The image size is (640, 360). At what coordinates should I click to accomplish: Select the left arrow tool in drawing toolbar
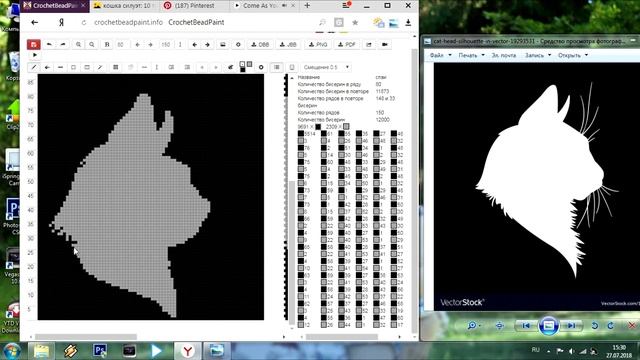47,67
